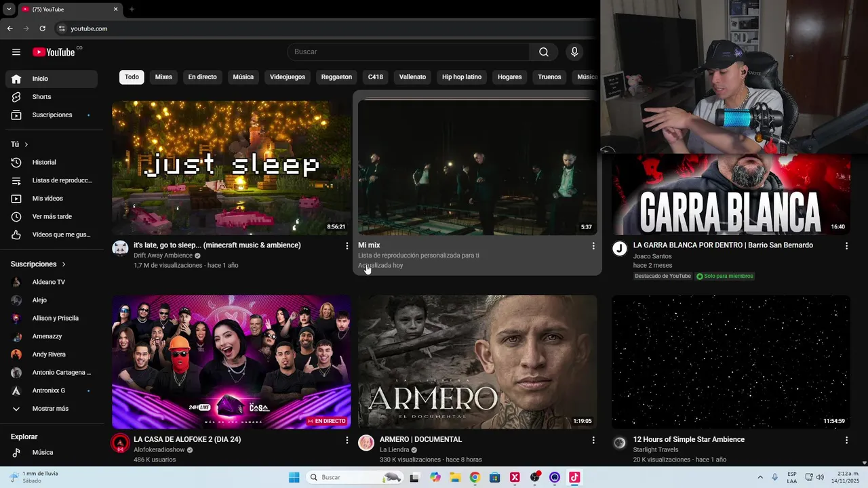
Task: Open the Alejo channel
Action: click(x=52, y=300)
